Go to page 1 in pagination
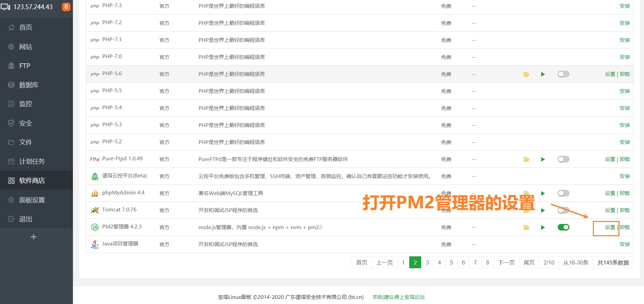This screenshot has height=304, width=644. [x=403, y=262]
